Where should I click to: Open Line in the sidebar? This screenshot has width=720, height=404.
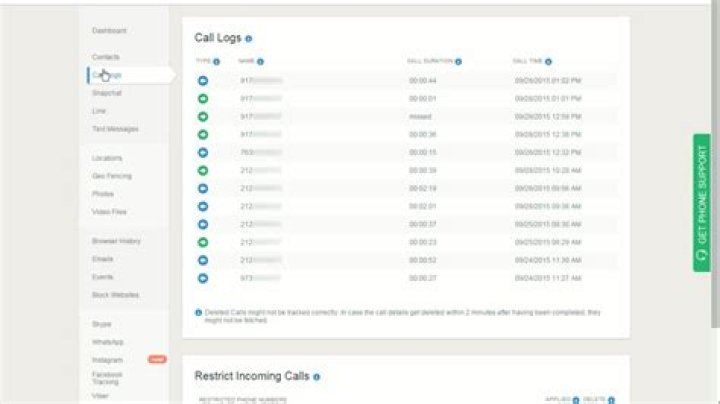(99, 111)
